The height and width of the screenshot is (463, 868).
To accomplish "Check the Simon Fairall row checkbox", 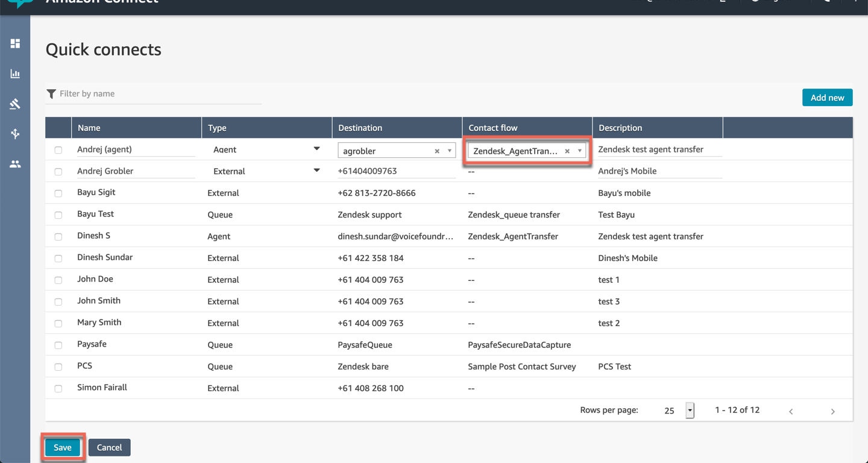I will tap(58, 389).
